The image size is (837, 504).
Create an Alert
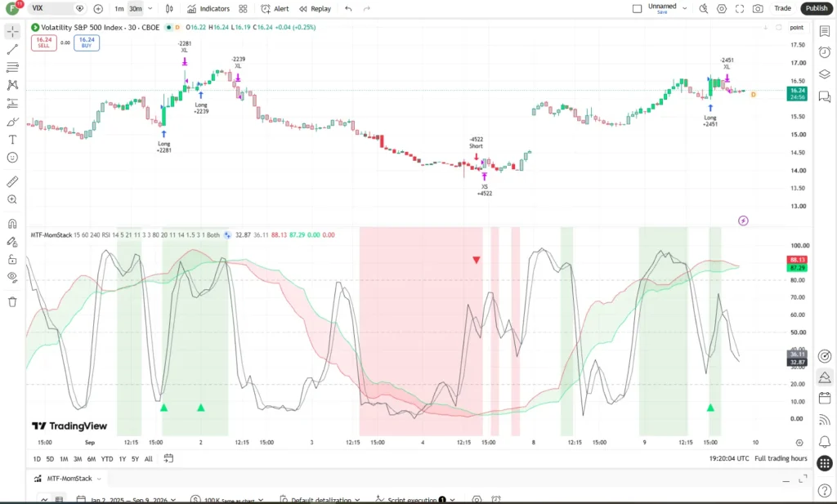275,8
